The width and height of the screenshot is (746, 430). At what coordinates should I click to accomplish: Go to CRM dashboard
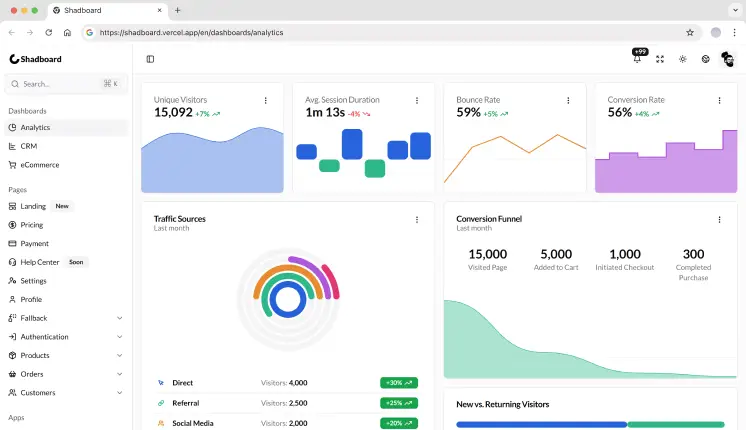pos(29,146)
